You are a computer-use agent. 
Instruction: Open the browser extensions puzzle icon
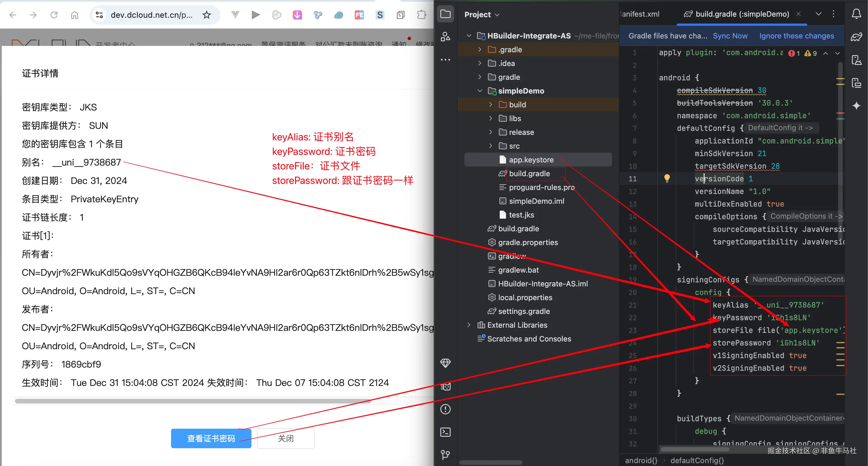[x=421, y=15]
